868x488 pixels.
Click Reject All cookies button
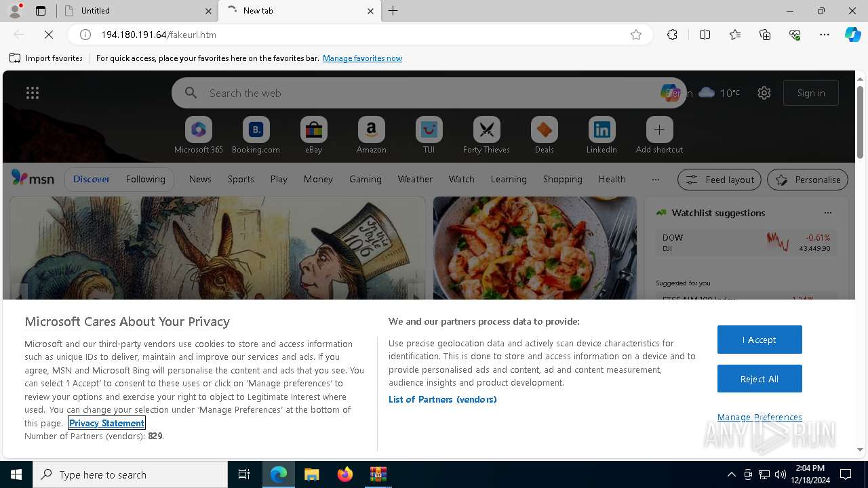pos(759,379)
